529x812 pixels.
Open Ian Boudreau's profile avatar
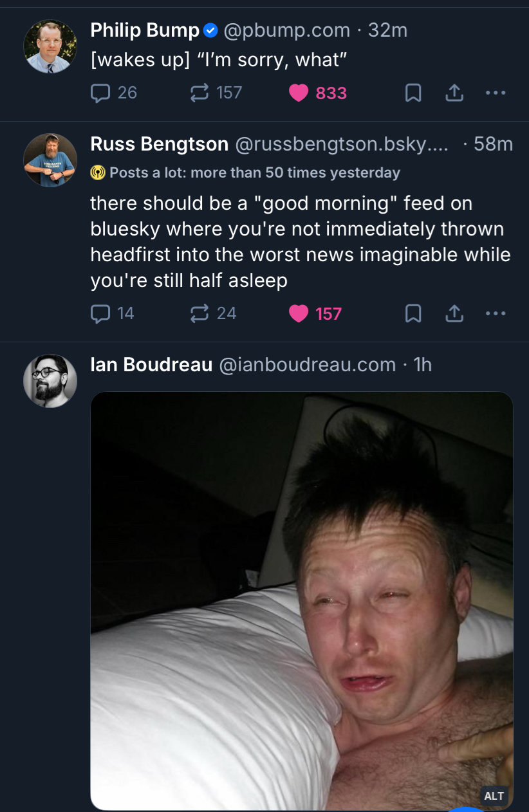click(50, 381)
